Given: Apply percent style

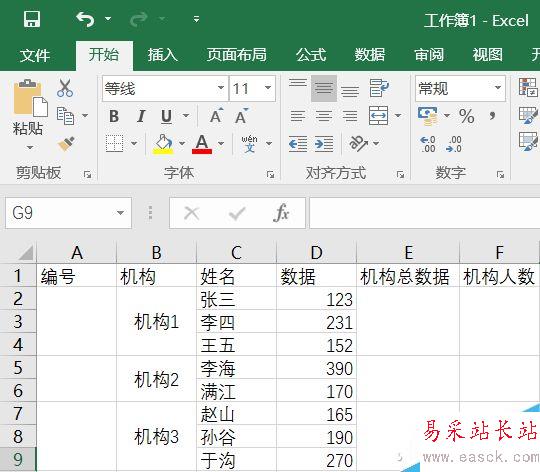Looking at the screenshot, I should tap(467, 116).
